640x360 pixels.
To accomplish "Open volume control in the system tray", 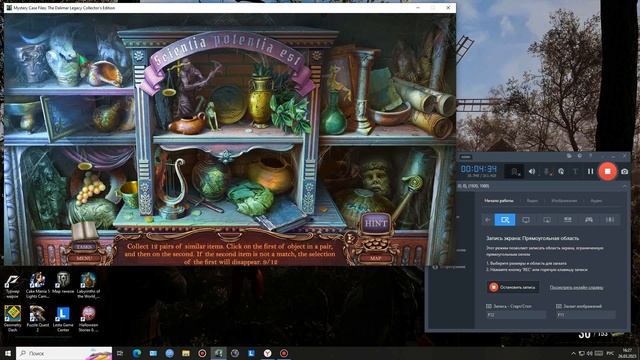I will click(x=589, y=353).
